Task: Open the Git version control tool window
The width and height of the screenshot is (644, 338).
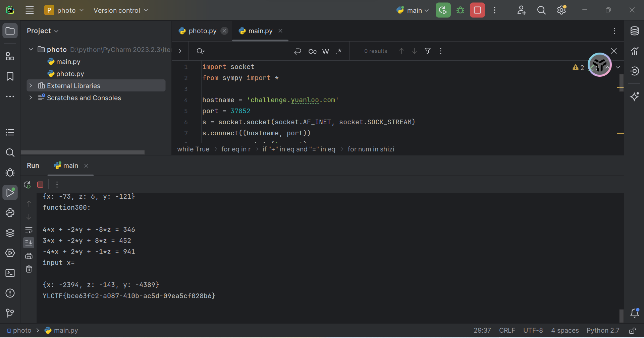Action: [x=10, y=313]
